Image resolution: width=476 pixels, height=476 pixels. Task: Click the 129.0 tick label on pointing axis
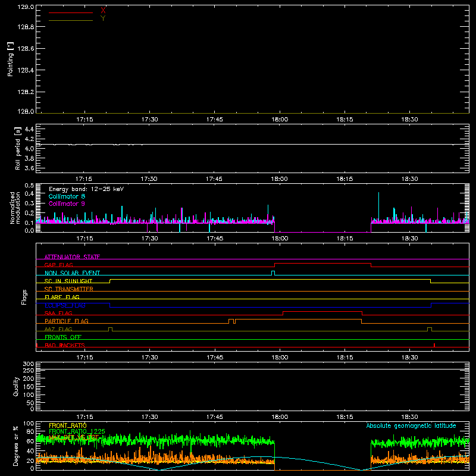point(26,7)
